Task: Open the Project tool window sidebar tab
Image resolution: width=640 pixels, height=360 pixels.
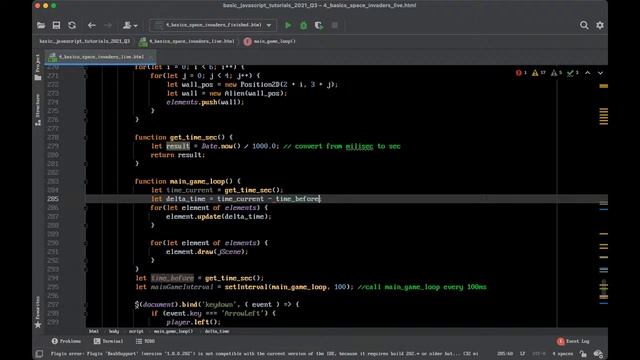Action: point(38,67)
